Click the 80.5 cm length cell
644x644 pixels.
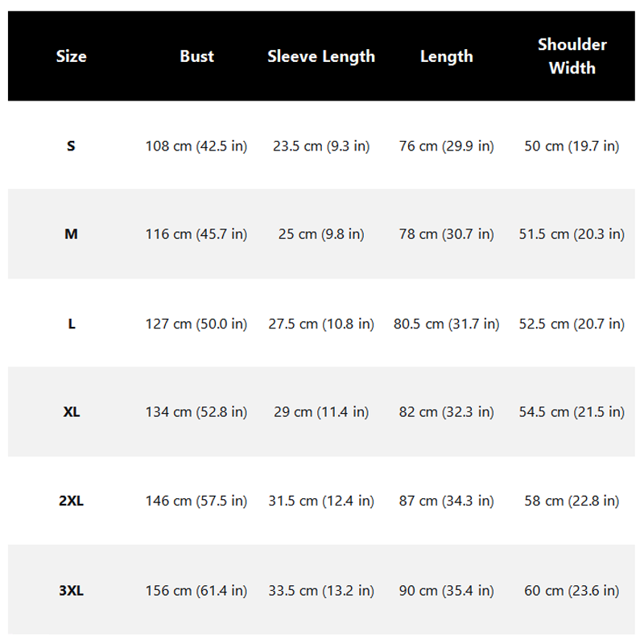point(447,324)
